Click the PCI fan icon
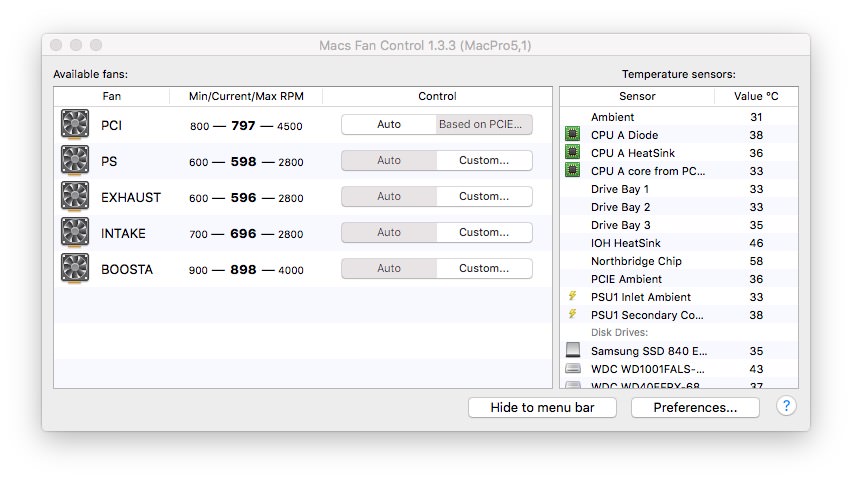Viewport: 852px width, 481px height. [75, 124]
